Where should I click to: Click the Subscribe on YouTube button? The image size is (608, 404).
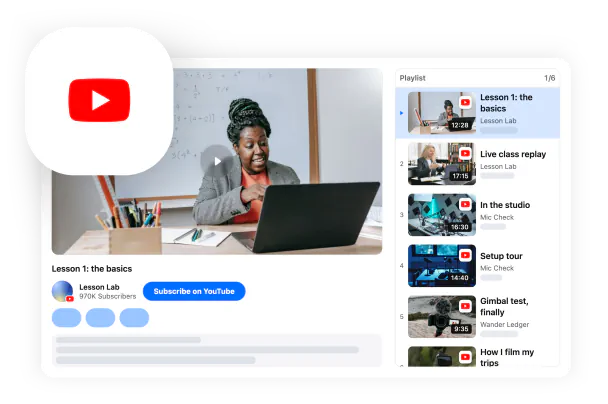(x=194, y=291)
